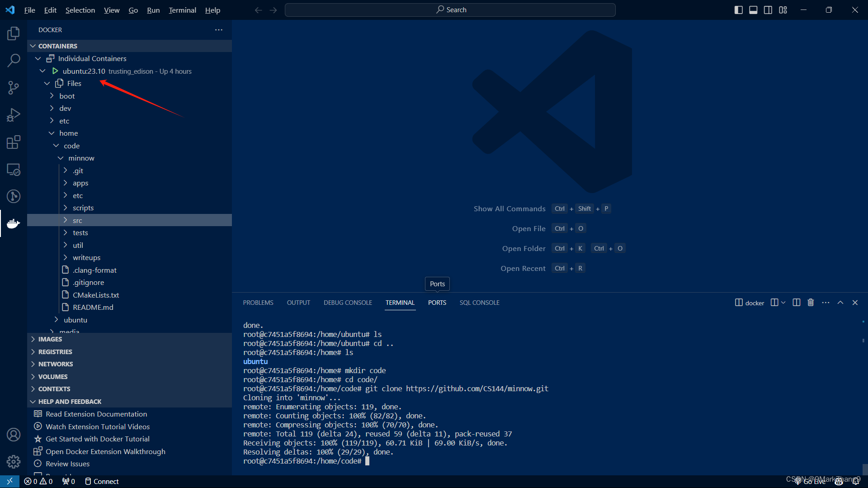Open the Explorer view in activity bar
Image resolution: width=868 pixels, height=488 pixels.
[x=14, y=33]
